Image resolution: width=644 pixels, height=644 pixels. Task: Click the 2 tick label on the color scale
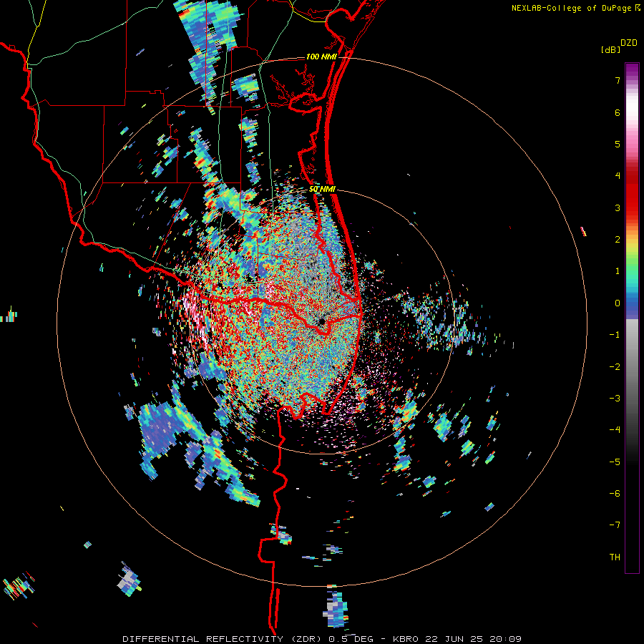[x=618, y=240]
